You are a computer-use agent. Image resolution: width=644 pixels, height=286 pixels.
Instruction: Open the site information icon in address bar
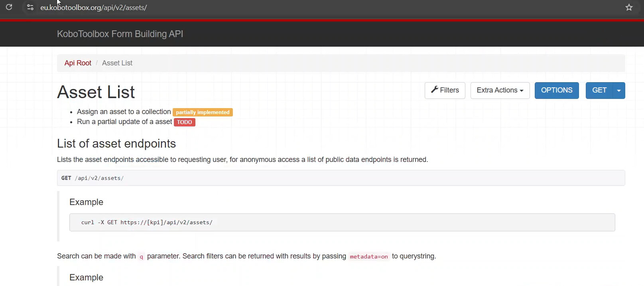[30, 7]
